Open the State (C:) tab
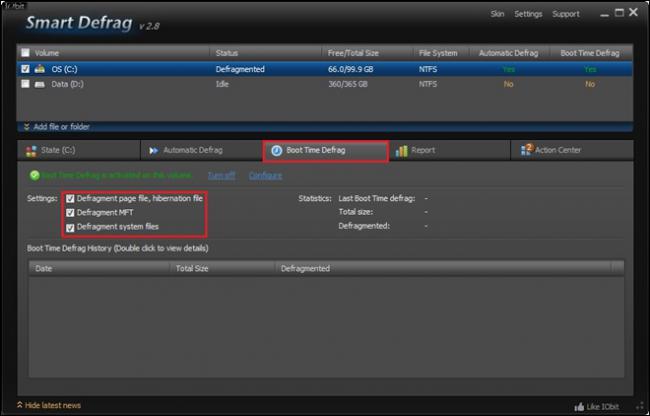The width and height of the screenshot is (650, 416). pos(79,150)
